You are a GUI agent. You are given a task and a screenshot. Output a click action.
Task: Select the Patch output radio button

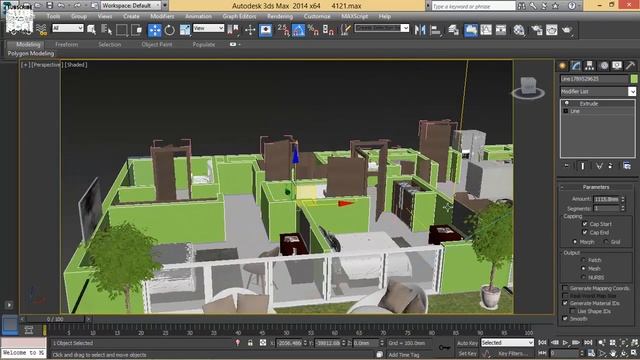point(583,260)
